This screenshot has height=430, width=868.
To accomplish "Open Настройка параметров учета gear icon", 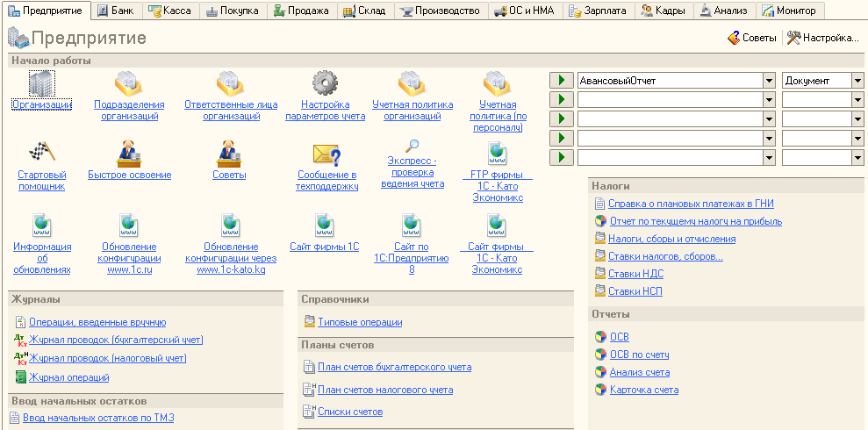I will (325, 83).
